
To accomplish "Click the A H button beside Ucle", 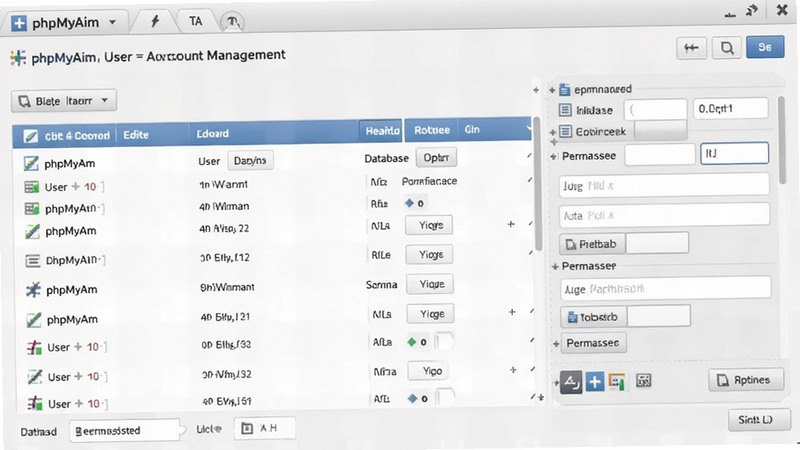I will [264, 428].
